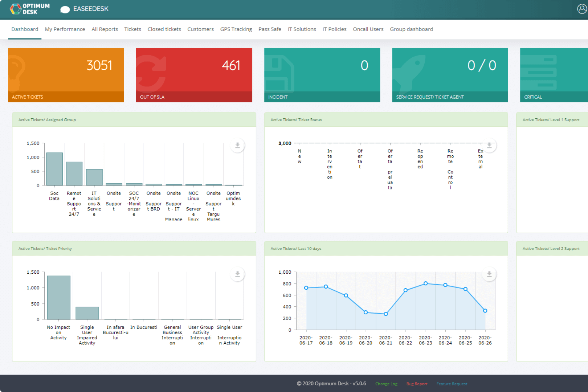Image resolution: width=588 pixels, height=392 pixels.
Task: Download the Ticket Status chart
Action: (x=489, y=145)
